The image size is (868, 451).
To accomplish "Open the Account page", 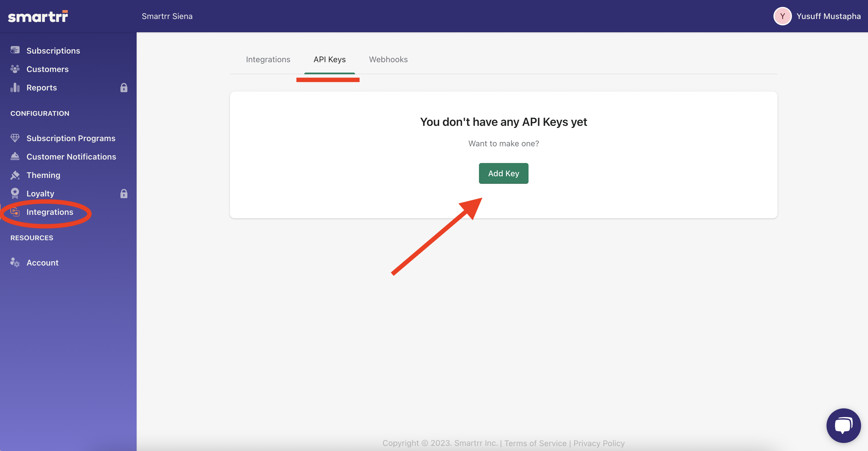I will click(x=42, y=263).
